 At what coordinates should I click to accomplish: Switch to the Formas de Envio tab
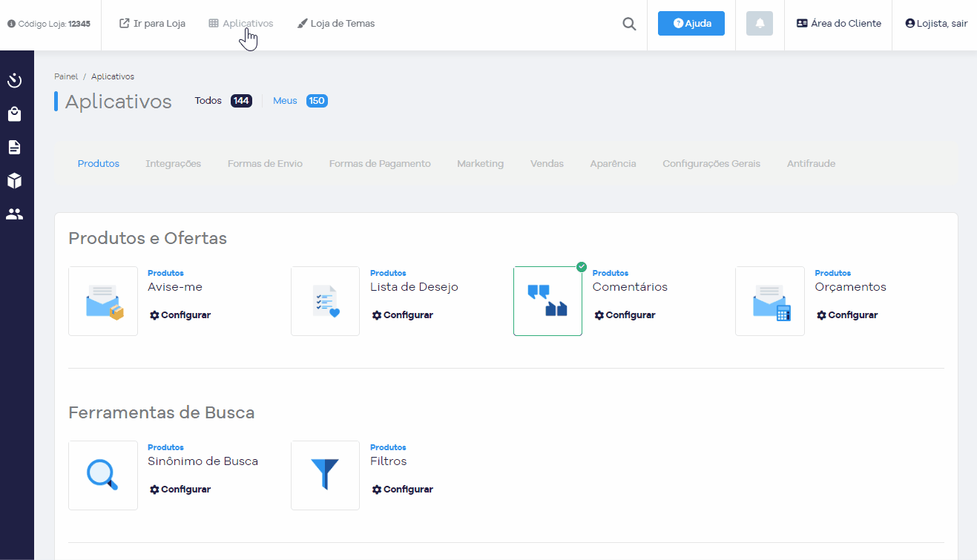[265, 164]
